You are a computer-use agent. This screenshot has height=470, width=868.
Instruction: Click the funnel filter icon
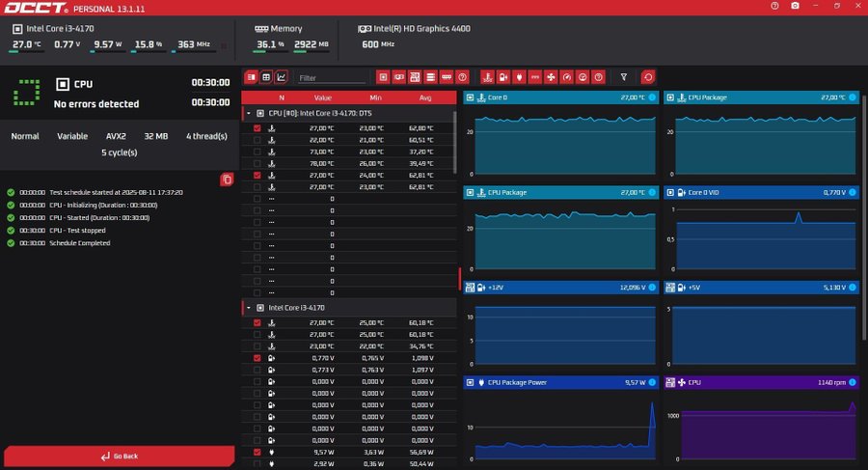[x=624, y=77]
